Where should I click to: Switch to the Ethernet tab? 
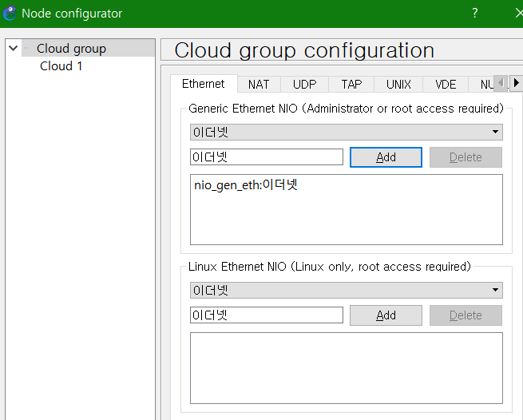[203, 84]
